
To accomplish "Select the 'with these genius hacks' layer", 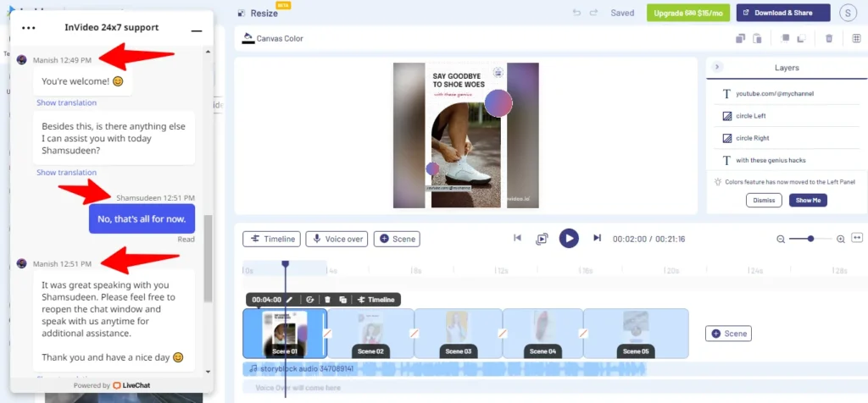I will point(788,160).
